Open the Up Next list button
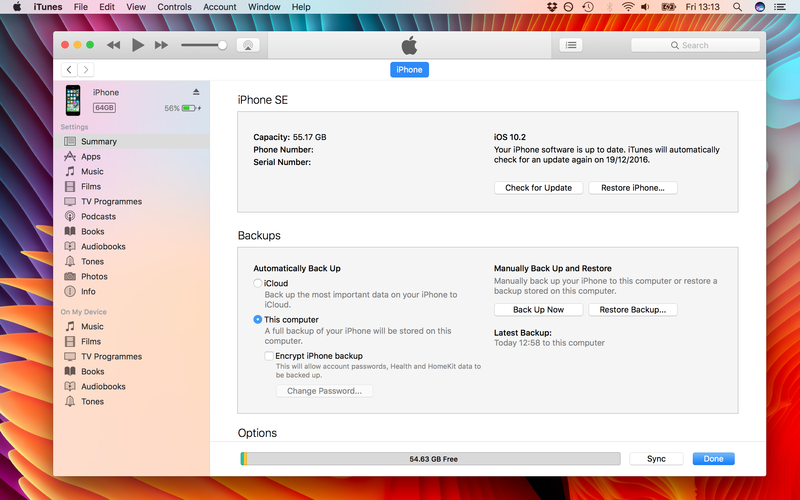The height and width of the screenshot is (500, 800). pyautogui.click(x=571, y=45)
